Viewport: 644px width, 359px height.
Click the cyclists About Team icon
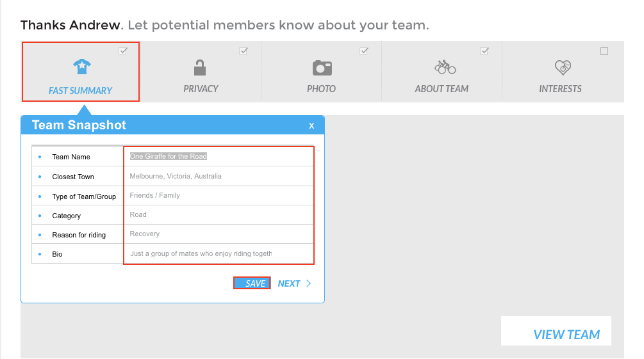click(x=445, y=67)
